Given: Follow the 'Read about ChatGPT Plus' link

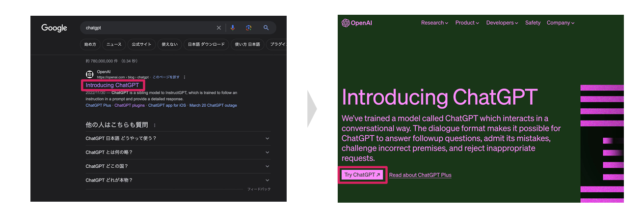Looking at the screenshot, I should [420, 175].
